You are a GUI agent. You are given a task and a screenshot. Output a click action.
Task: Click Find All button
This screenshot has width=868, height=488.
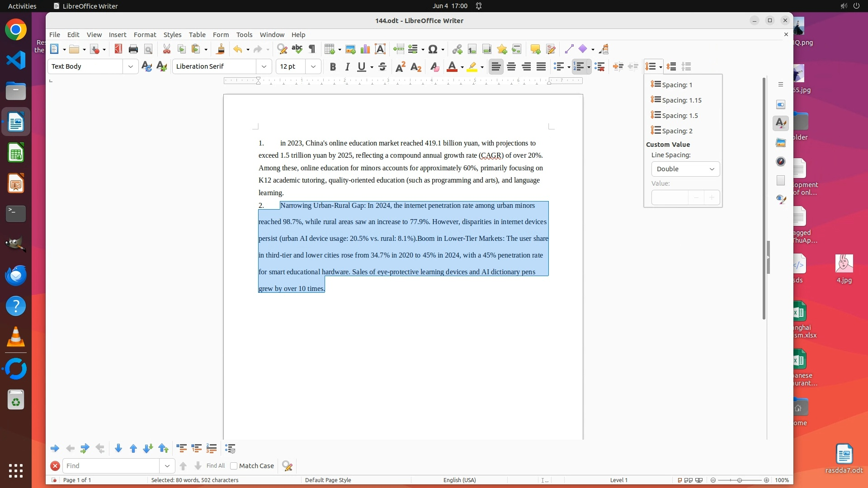point(215,466)
